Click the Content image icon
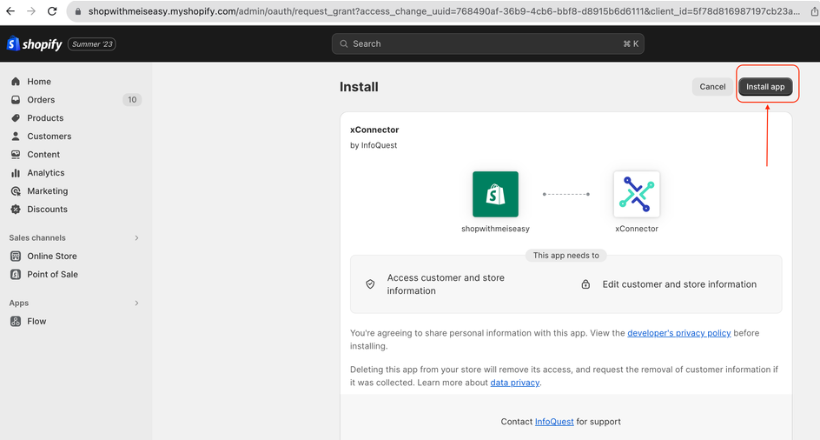 click(x=16, y=155)
